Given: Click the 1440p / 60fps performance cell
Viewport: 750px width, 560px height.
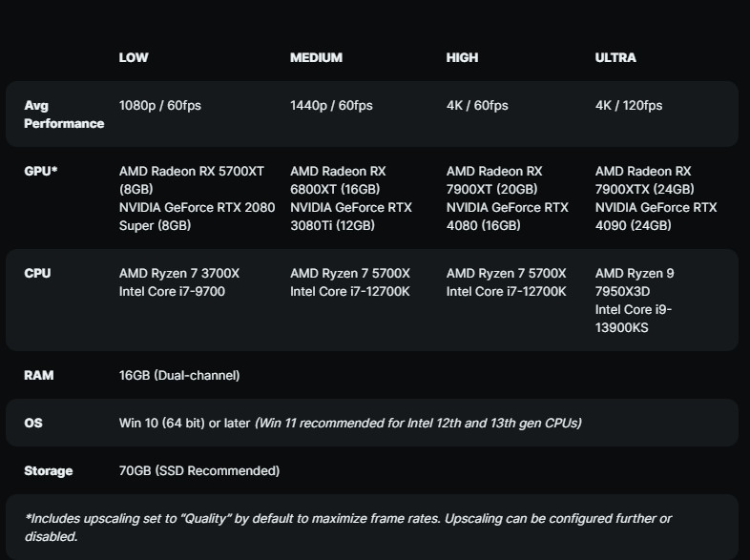Looking at the screenshot, I should click(331, 106).
